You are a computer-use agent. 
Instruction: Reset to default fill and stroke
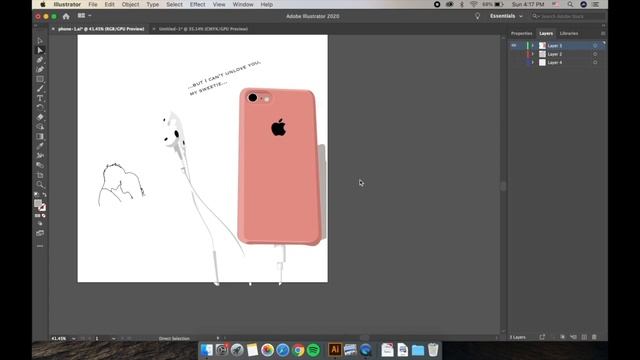(36, 195)
